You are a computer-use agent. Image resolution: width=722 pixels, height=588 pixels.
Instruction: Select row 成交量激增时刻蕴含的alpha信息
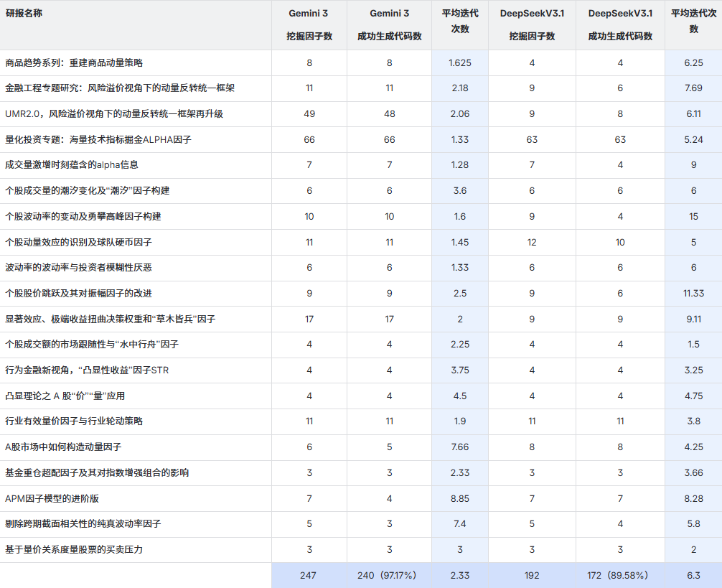361,165
